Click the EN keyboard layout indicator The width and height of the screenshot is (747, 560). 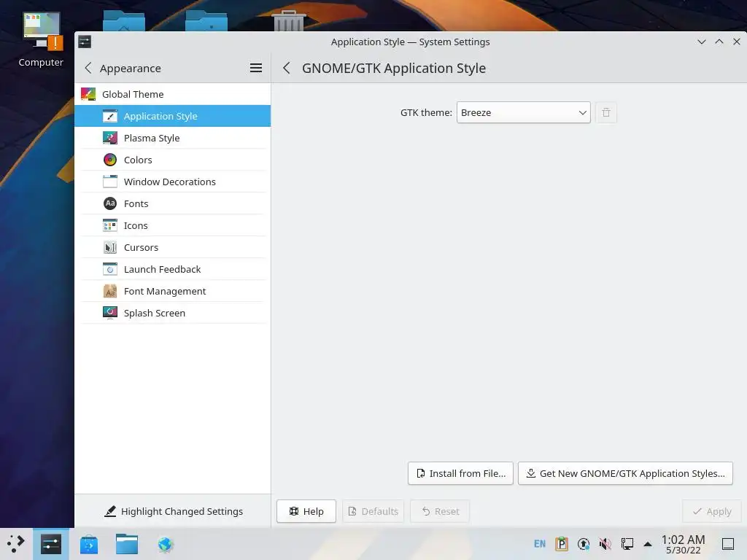click(540, 544)
